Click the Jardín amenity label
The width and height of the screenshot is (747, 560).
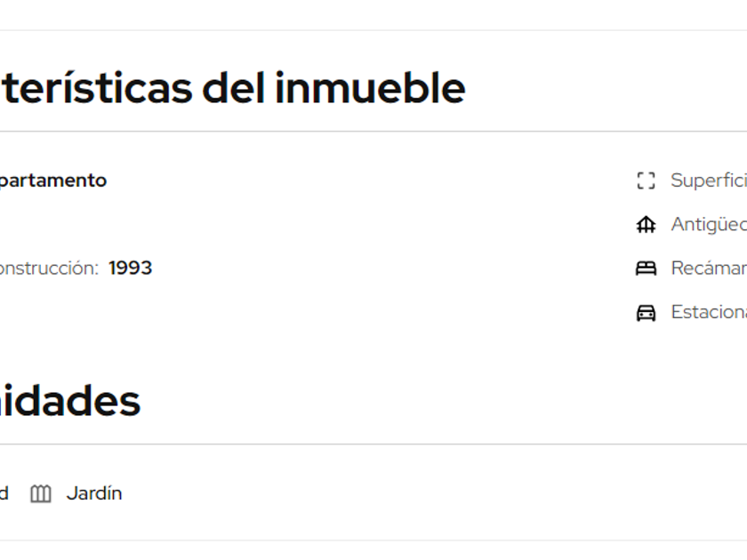tap(94, 493)
